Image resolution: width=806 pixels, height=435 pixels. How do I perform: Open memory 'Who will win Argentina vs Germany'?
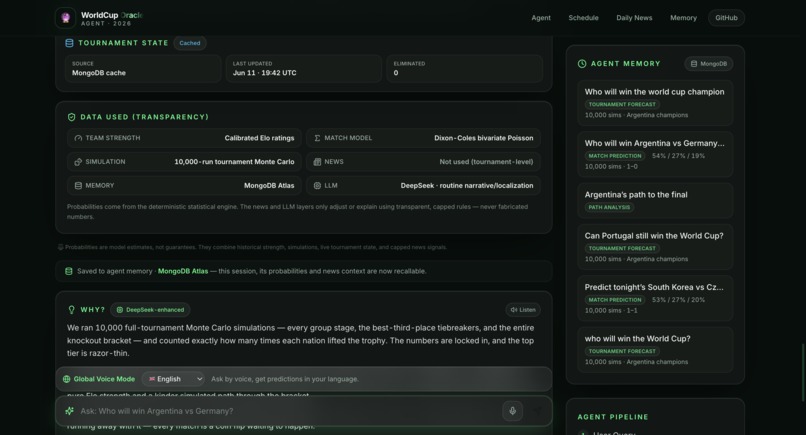pyautogui.click(x=655, y=154)
